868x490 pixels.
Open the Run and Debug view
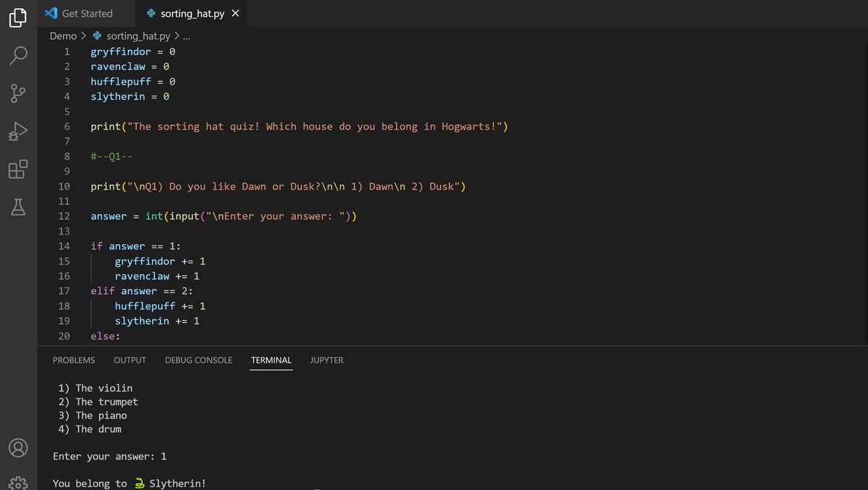click(18, 132)
